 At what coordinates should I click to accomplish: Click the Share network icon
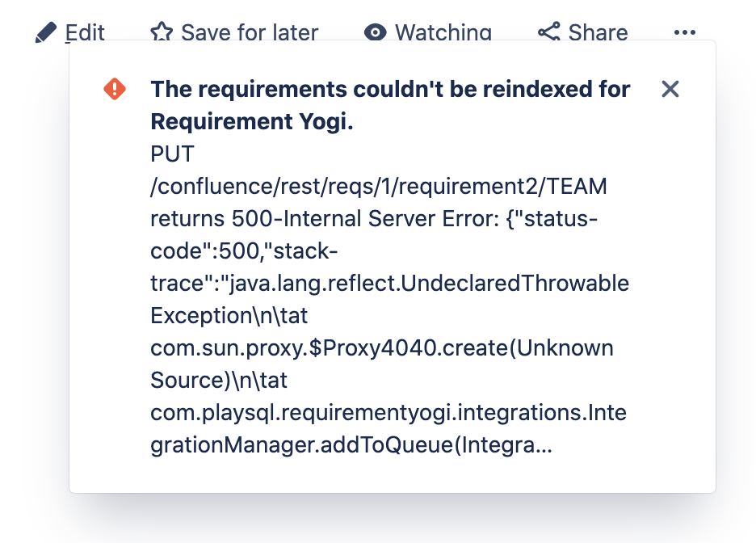pyautogui.click(x=549, y=33)
